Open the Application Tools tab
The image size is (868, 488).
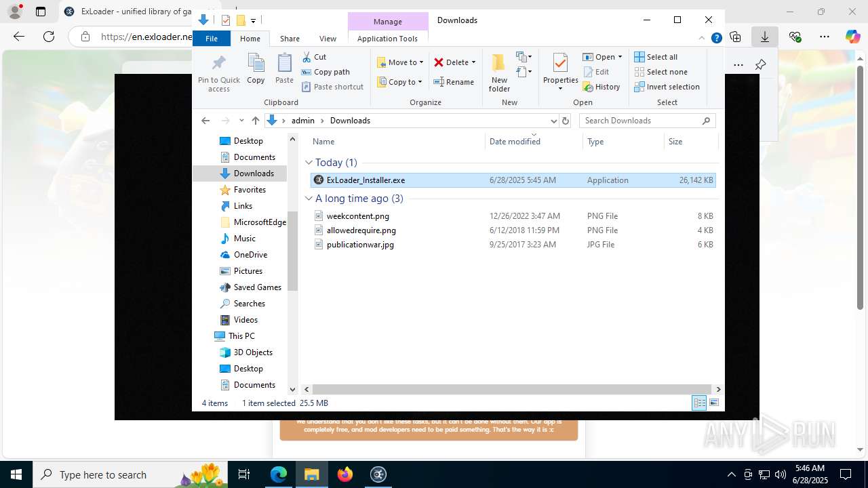tap(387, 39)
